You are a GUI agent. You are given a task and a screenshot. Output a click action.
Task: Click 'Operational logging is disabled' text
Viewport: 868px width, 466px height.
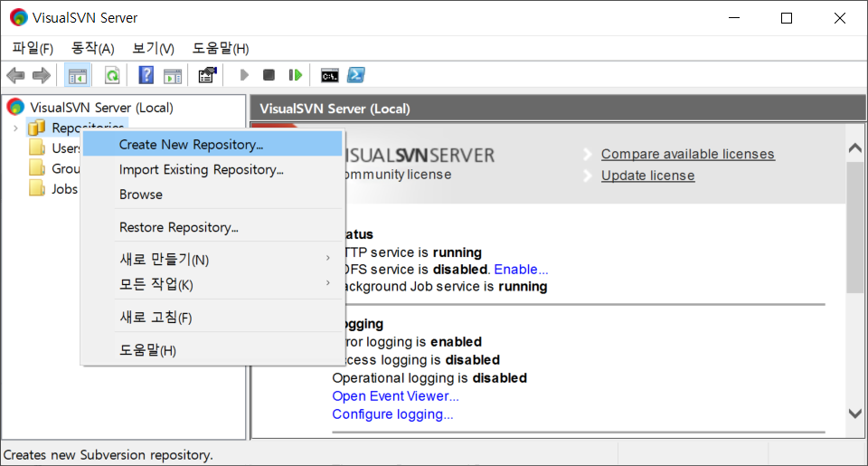tap(429, 378)
